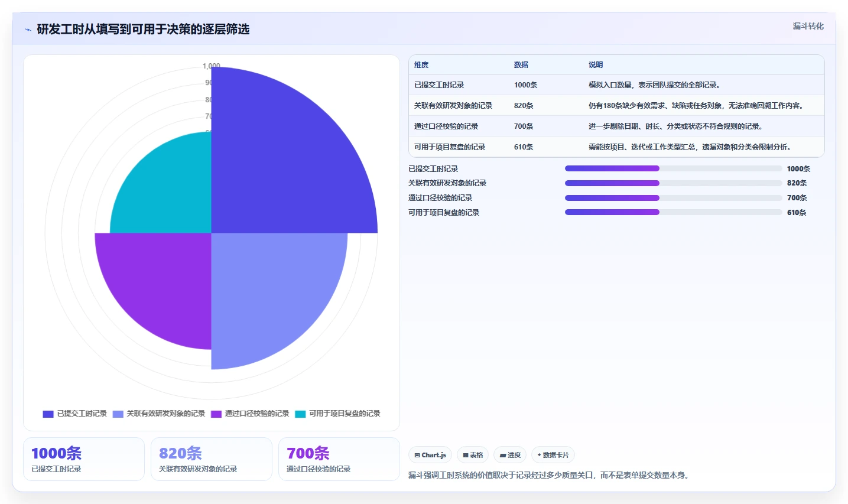Click the 漏斗转化 tag
Image resolution: width=848 pixels, height=504 pixels.
808,26
